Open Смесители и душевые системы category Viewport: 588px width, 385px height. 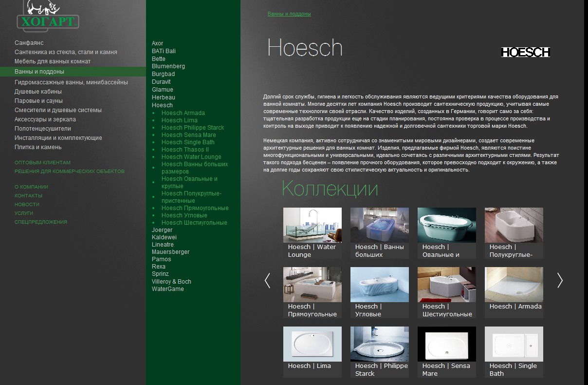[58, 110]
